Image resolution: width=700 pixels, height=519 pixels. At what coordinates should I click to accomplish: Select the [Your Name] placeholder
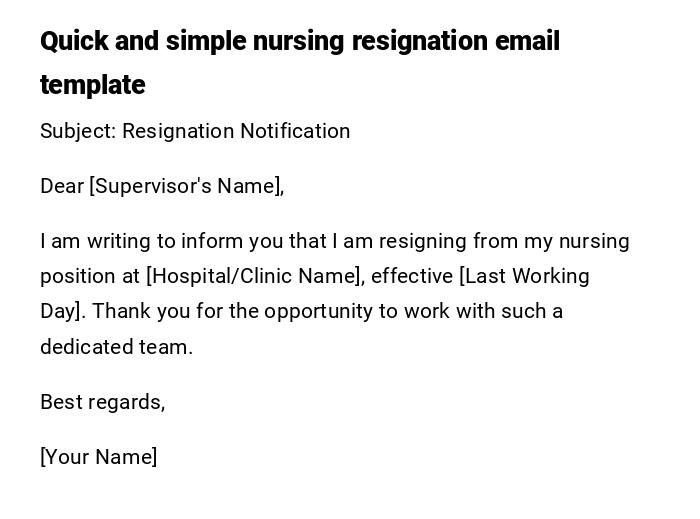coord(98,457)
